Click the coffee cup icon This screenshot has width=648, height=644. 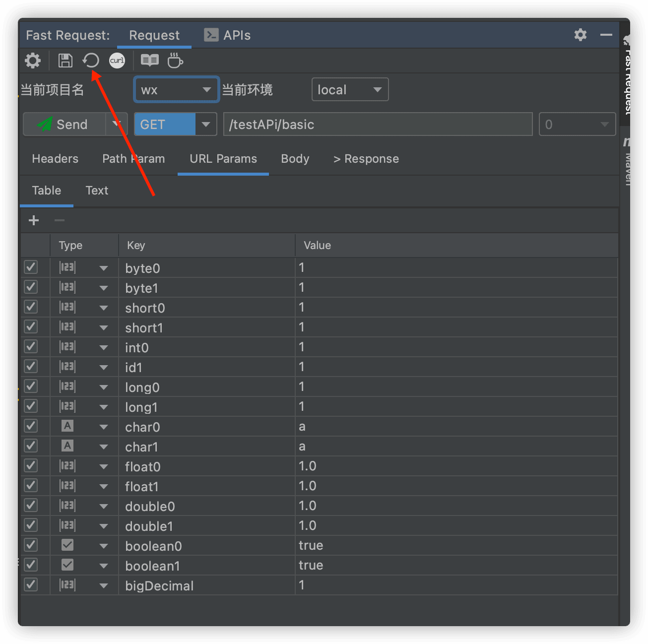pos(175,61)
